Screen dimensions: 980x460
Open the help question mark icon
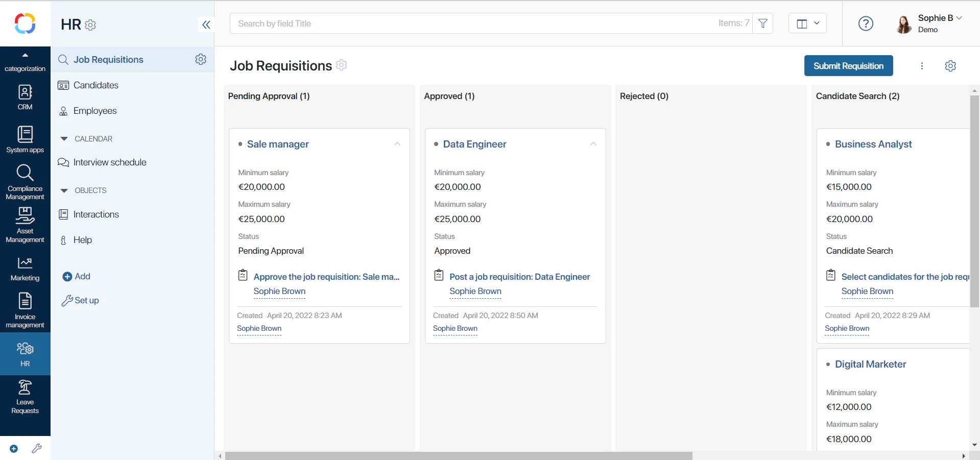pos(865,23)
